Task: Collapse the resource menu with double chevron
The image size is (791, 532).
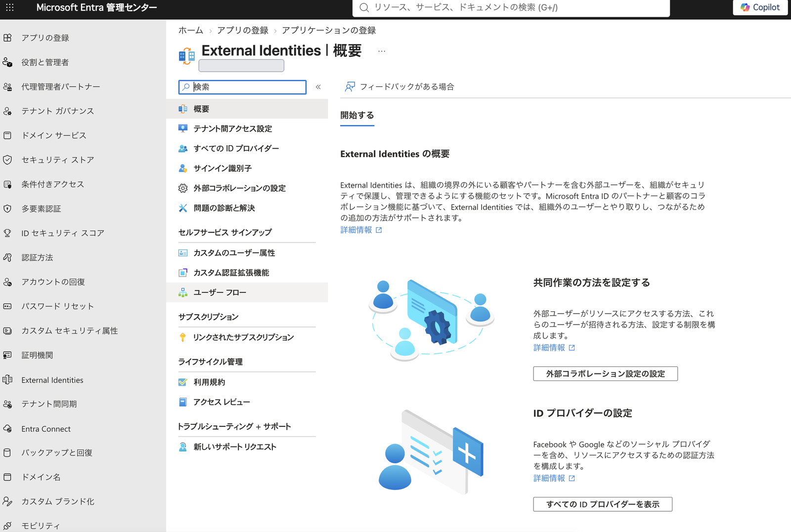Action: (x=318, y=87)
